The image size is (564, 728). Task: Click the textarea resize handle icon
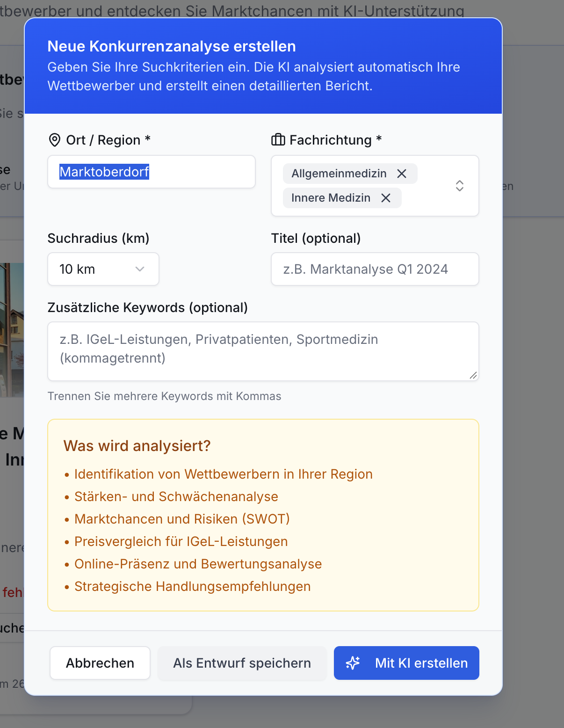pos(473,375)
